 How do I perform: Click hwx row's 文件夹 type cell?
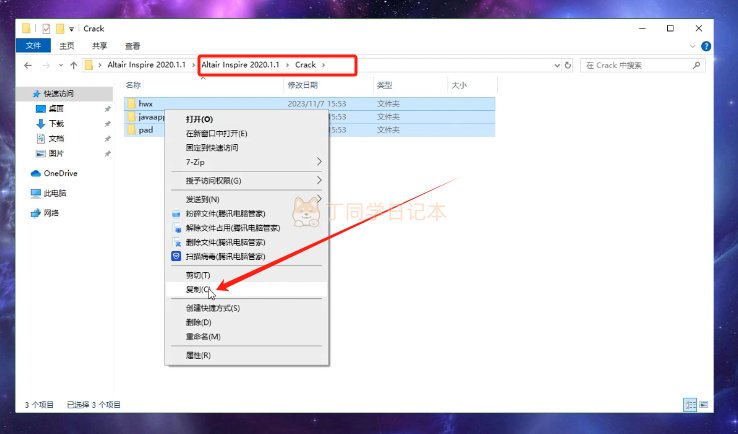coord(388,104)
